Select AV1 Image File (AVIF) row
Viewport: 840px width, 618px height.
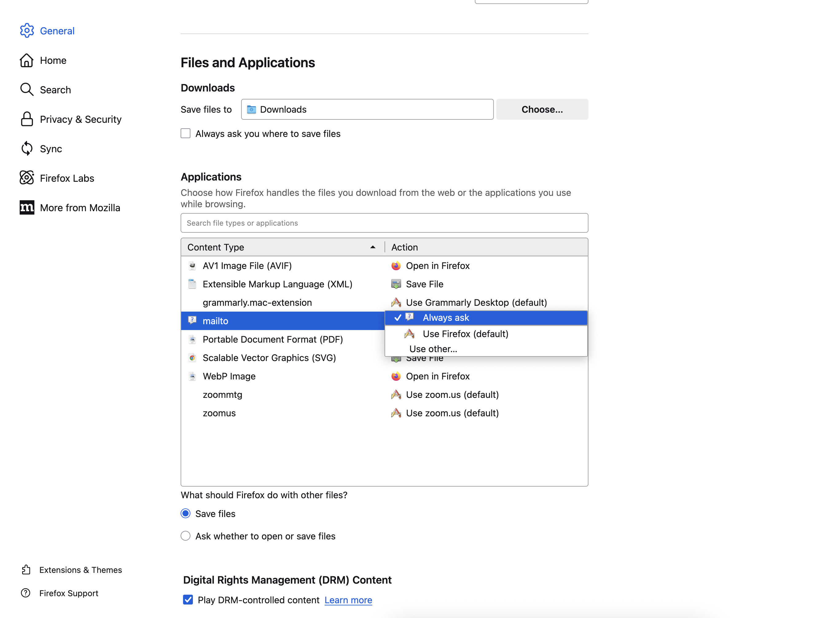coord(283,266)
